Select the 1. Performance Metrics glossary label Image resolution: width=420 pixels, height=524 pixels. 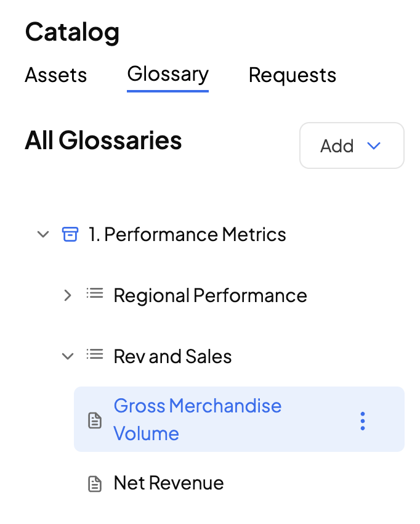[188, 234]
